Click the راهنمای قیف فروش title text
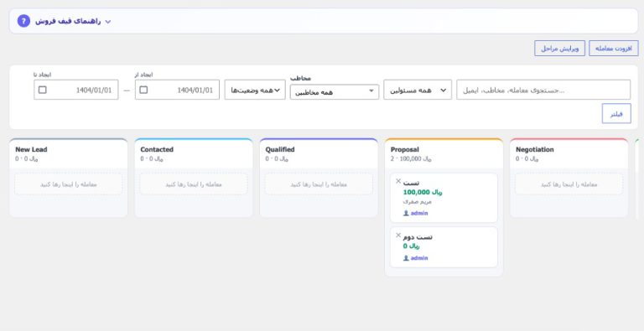This screenshot has height=331, width=644. click(68, 21)
